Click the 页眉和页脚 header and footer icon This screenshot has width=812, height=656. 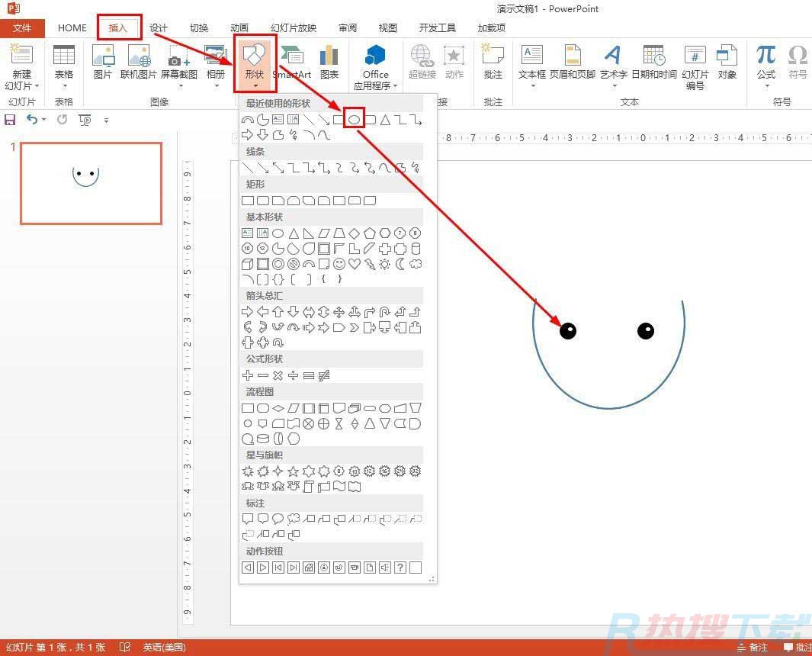coord(572,61)
